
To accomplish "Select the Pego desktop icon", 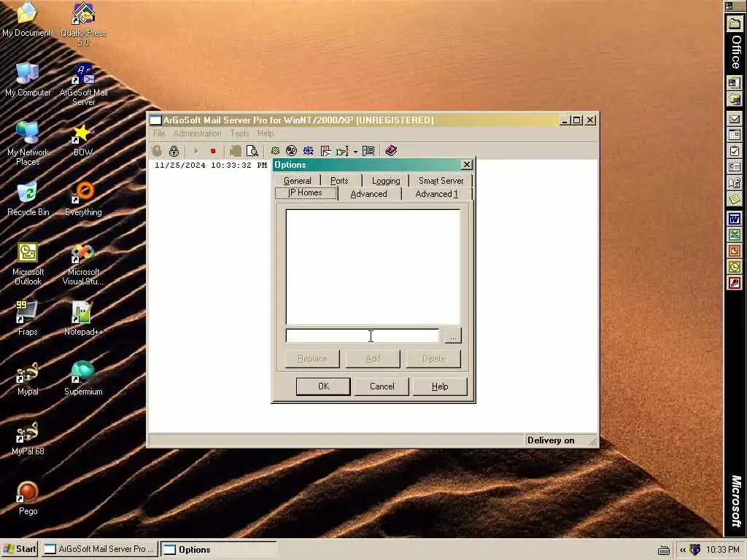I will point(28,498).
